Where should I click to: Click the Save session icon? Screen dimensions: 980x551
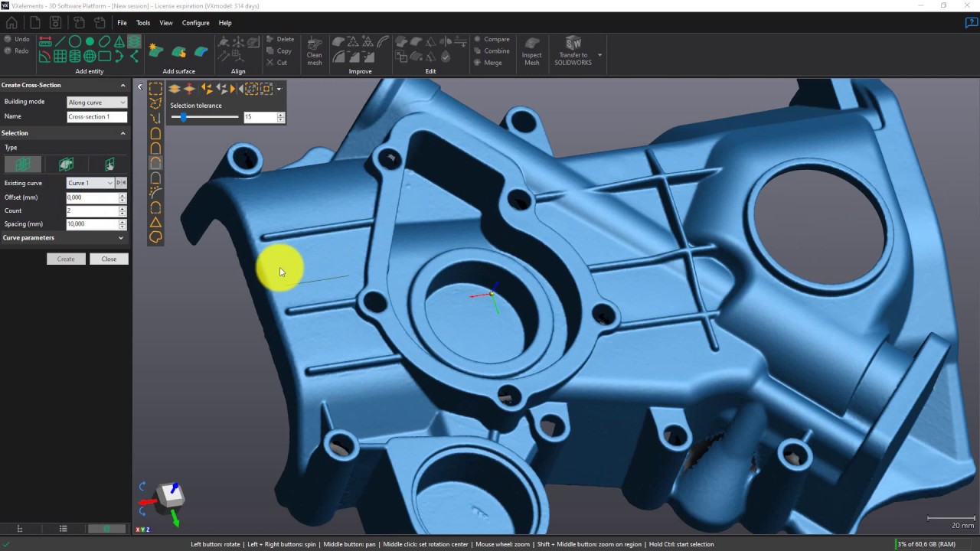pos(55,23)
